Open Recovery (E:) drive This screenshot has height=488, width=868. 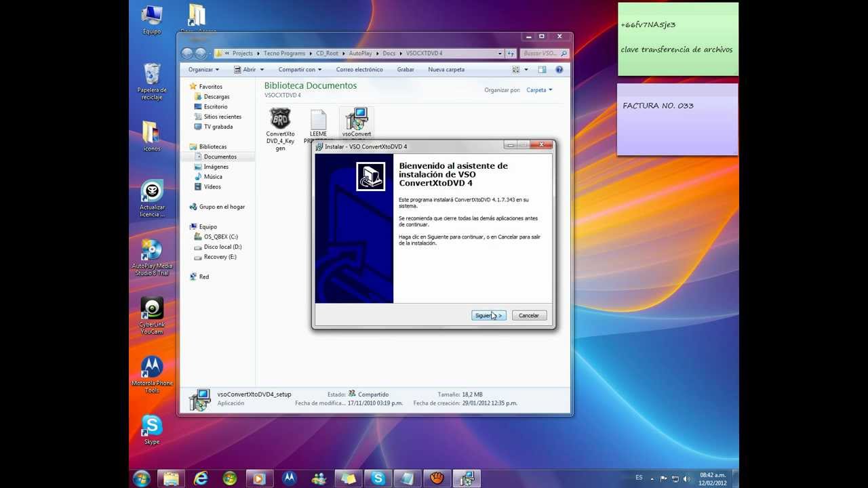click(x=220, y=257)
